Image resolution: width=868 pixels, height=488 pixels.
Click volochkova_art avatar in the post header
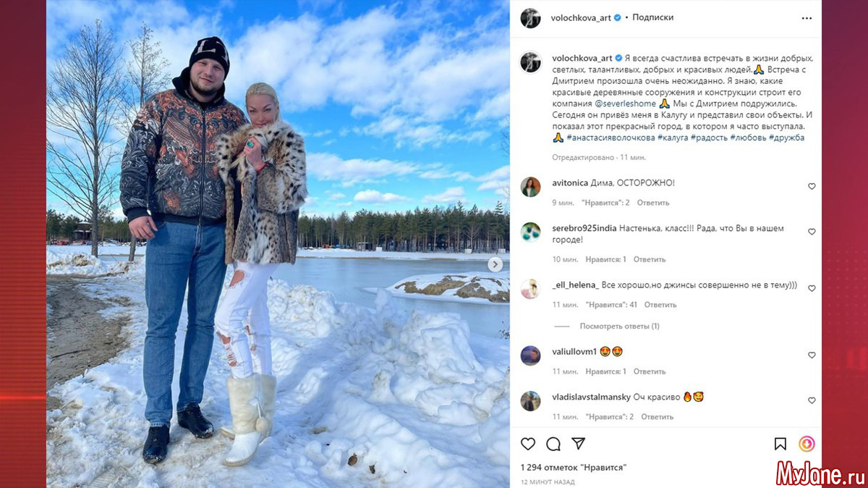pyautogui.click(x=531, y=18)
